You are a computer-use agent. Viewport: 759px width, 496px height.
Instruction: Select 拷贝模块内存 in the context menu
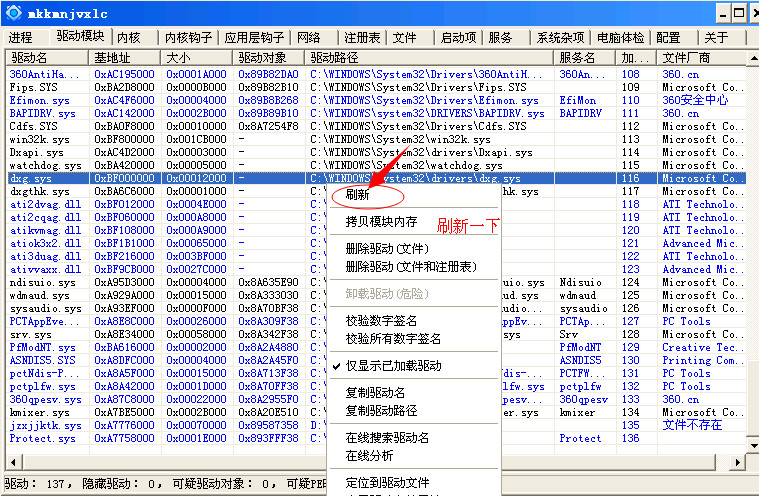[381, 221]
